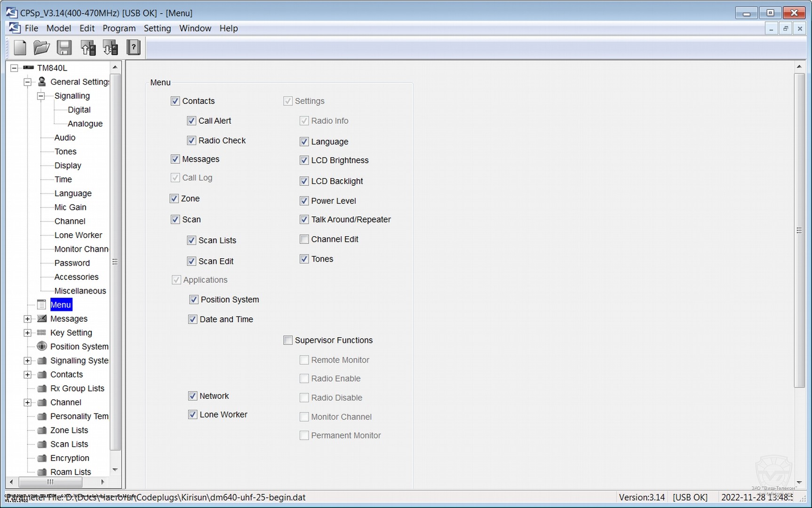This screenshot has width=812, height=508.
Task: Select Mic Gain in the tree
Action: [x=70, y=207]
